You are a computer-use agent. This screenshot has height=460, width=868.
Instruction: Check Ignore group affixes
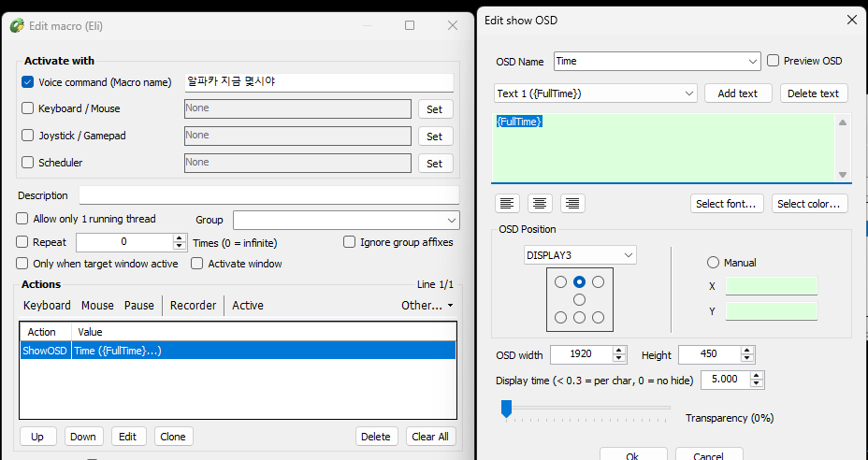349,242
